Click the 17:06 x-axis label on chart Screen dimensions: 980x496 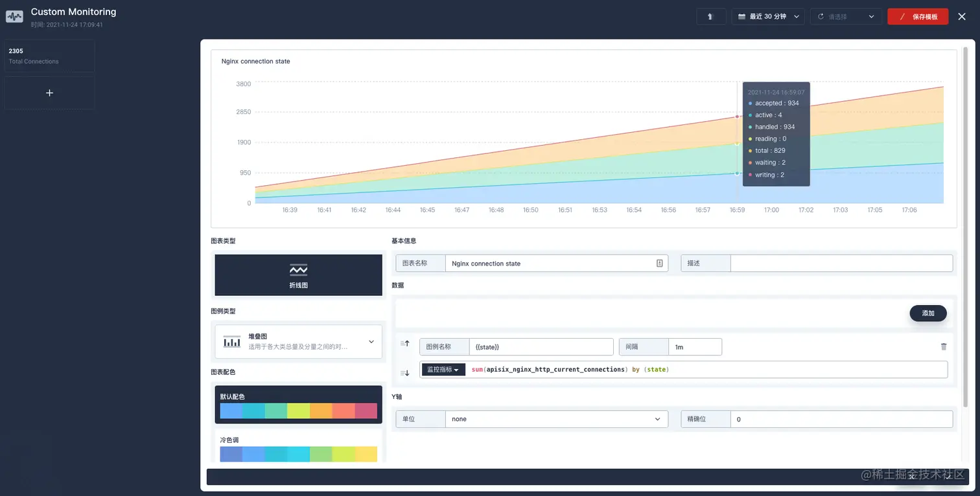click(909, 210)
